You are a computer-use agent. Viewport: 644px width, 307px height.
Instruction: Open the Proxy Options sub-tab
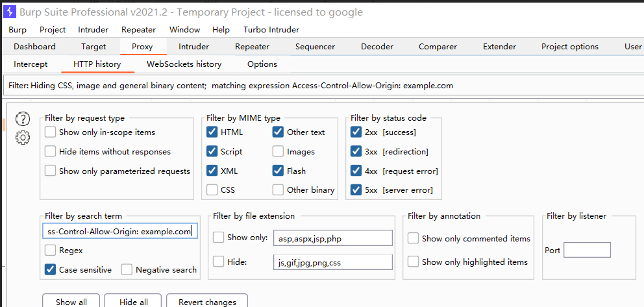tap(262, 64)
